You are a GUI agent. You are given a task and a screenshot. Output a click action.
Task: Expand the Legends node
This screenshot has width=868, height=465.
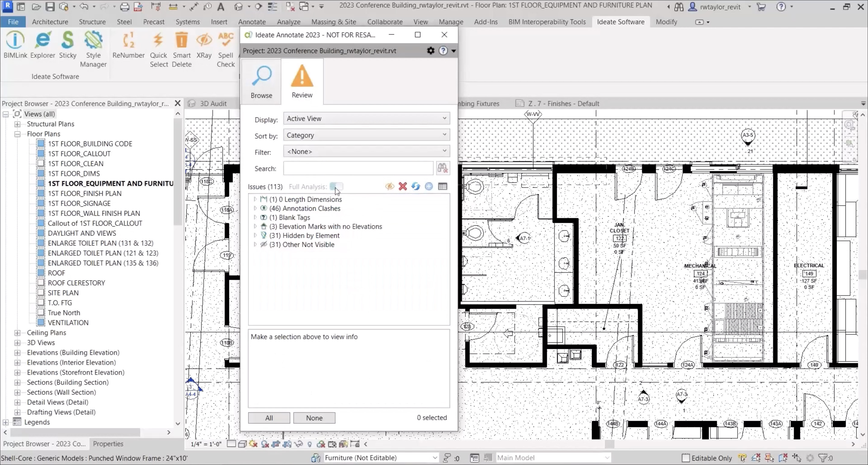coord(6,422)
